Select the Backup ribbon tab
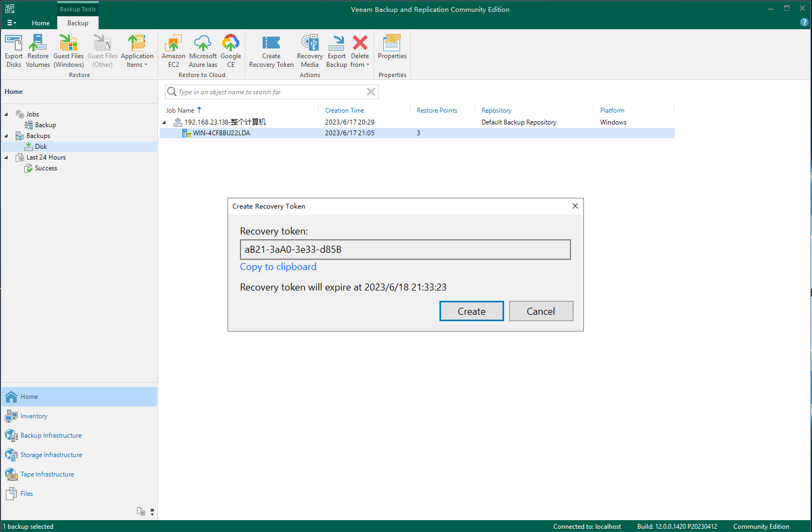Viewport: 812px width, 532px height. (78, 23)
